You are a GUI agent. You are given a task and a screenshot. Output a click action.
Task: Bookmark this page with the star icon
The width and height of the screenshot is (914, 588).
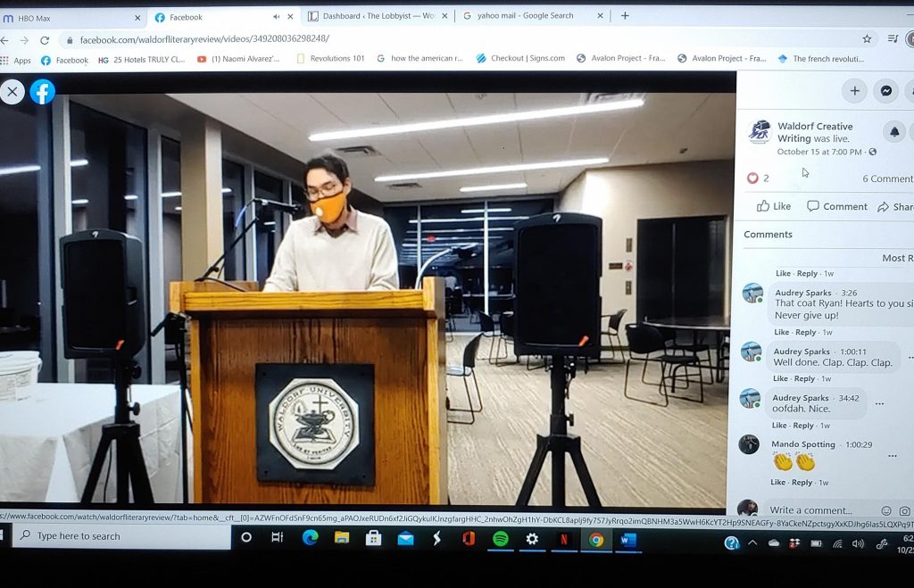(867, 39)
